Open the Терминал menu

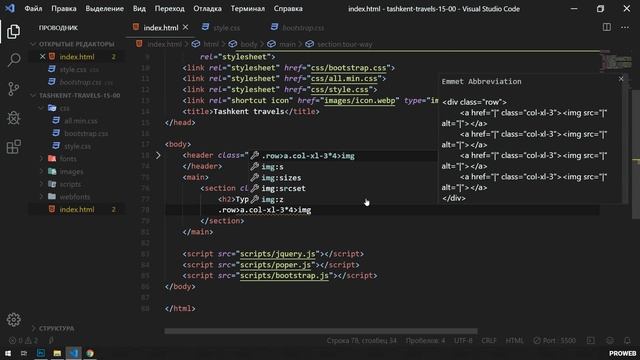[x=247, y=9]
